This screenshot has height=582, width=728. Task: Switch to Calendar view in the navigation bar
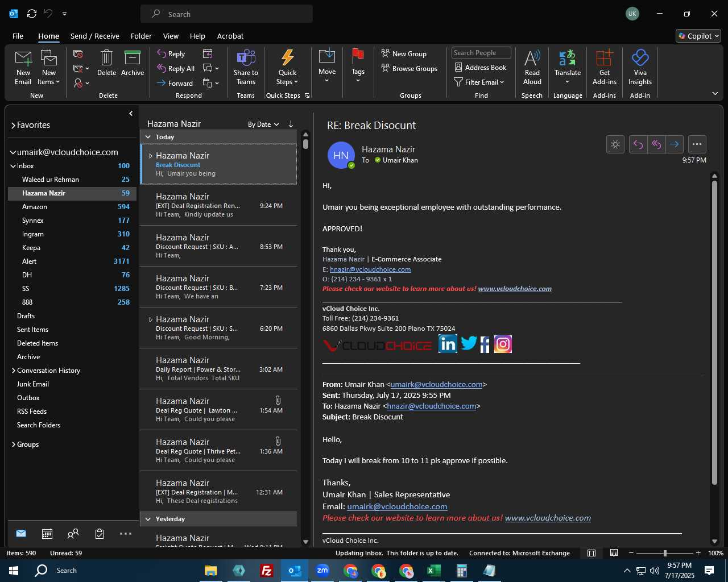(x=47, y=534)
